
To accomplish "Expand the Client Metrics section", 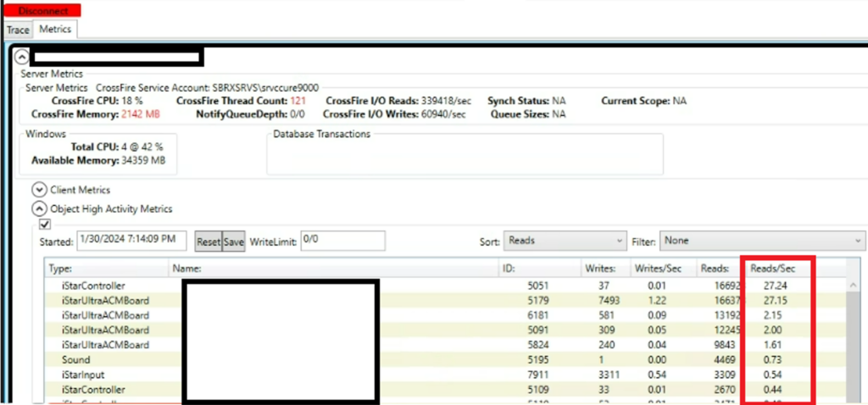I will point(39,190).
